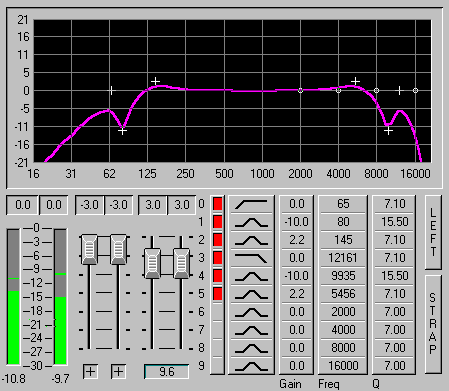Click the peak filter shape icon for band 5
This screenshot has width=449, height=391.
tap(251, 294)
